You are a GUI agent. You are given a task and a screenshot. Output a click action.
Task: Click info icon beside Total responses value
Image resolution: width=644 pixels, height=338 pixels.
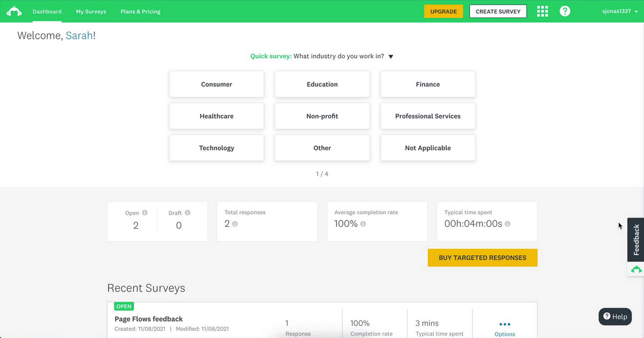click(x=235, y=224)
